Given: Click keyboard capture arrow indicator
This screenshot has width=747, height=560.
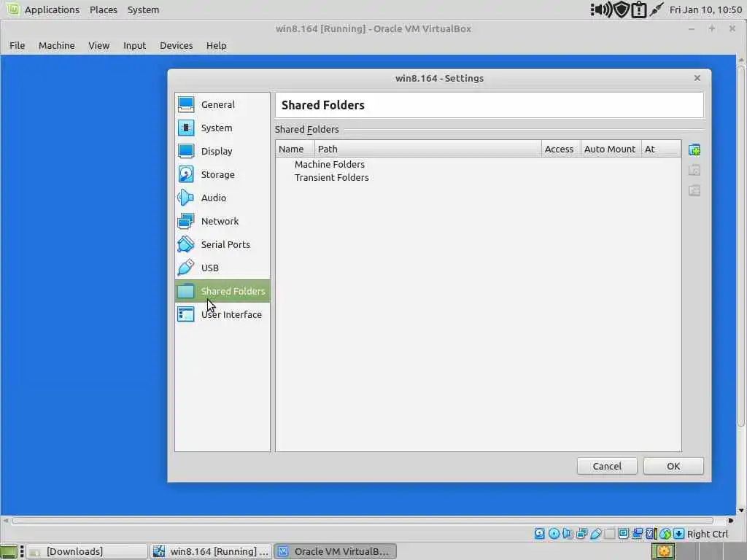Looking at the screenshot, I should (x=679, y=534).
